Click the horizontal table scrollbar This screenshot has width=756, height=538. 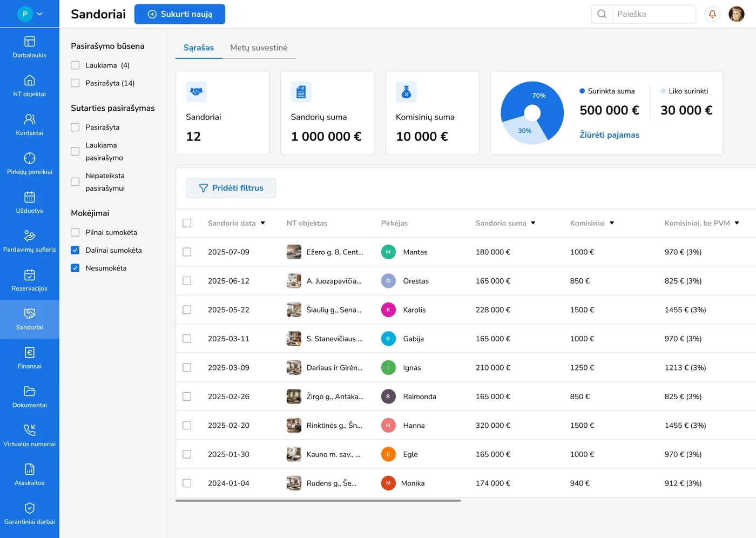[318, 501]
